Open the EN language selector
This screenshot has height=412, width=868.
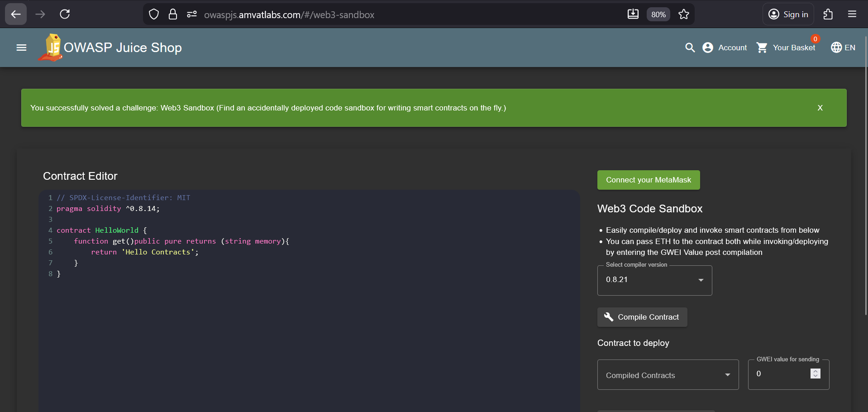pos(843,48)
